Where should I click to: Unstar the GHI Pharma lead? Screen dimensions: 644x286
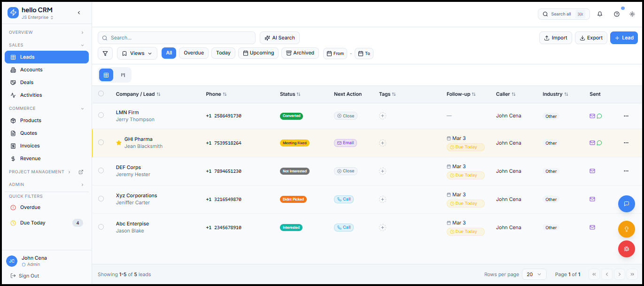pyautogui.click(x=119, y=143)
